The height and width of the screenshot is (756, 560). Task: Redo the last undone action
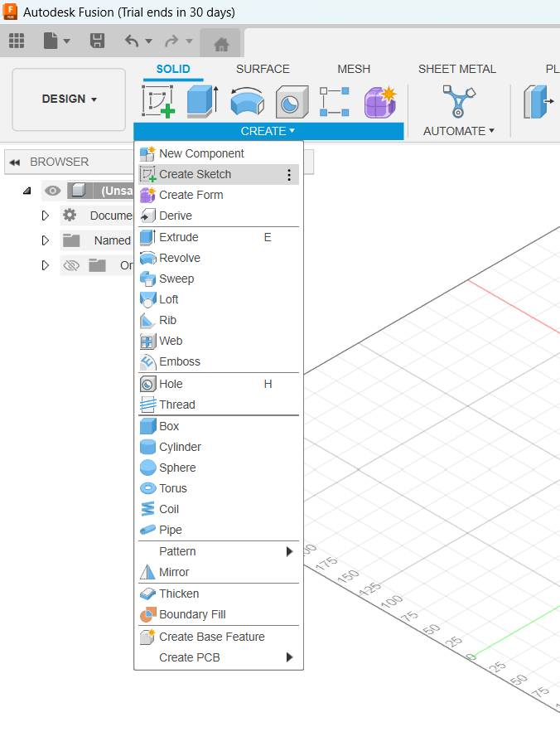[x=171, y=41]
